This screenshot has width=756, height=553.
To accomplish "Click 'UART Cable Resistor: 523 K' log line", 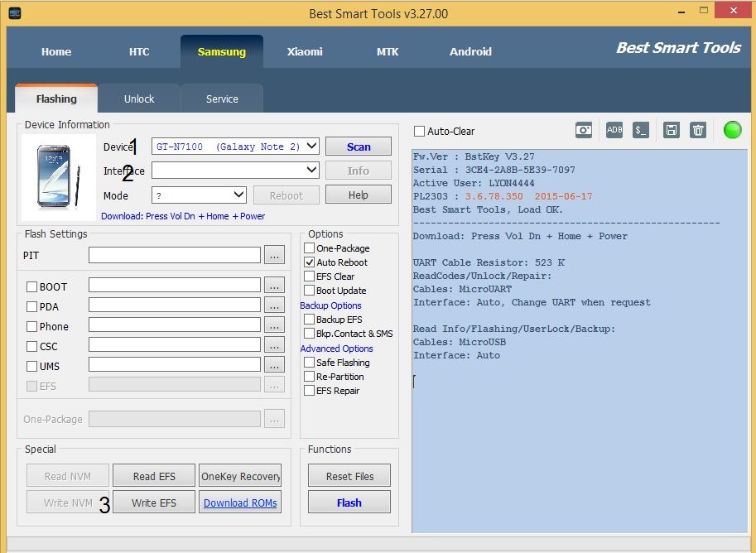I will pyautogui.click(x=489, y=262).
